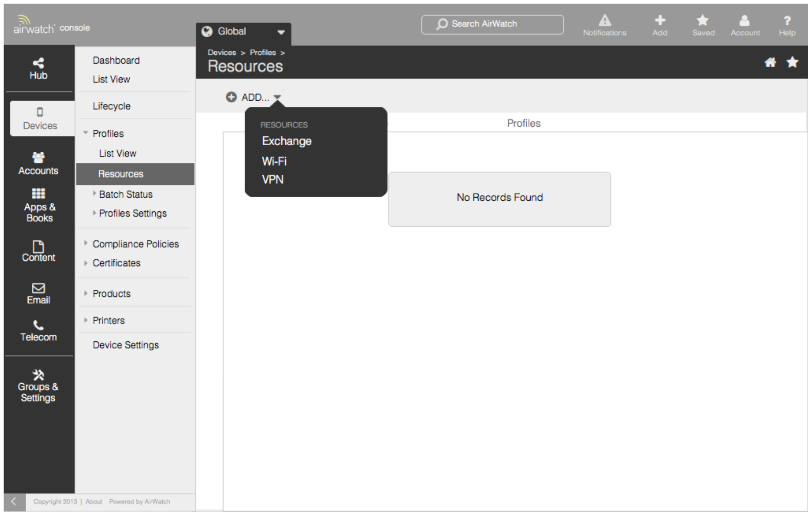Click the Notifications warning icon

pyautogui.click(x=605, y=20)
